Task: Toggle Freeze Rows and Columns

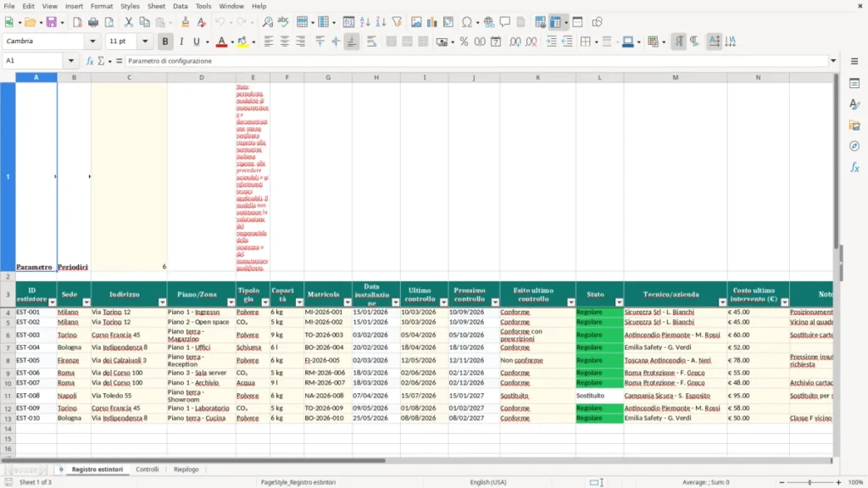Action: (555, 22)
